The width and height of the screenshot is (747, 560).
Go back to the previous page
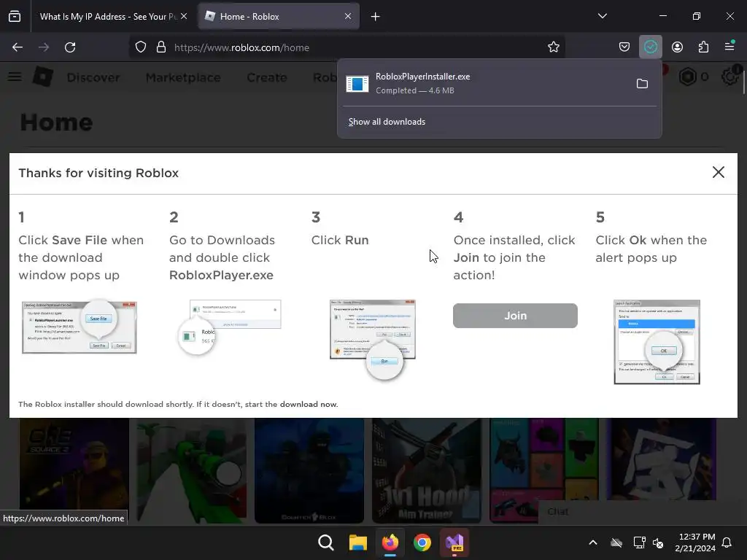pos(18,47)
